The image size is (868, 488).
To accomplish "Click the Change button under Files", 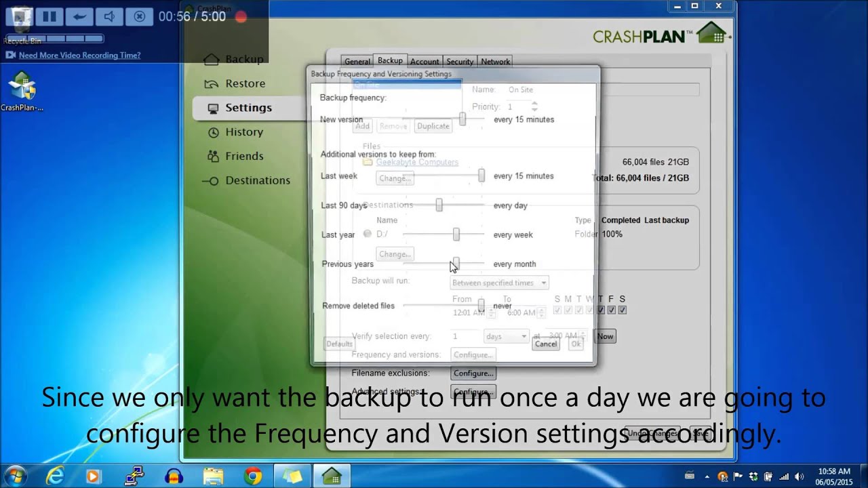I will 395,178.
